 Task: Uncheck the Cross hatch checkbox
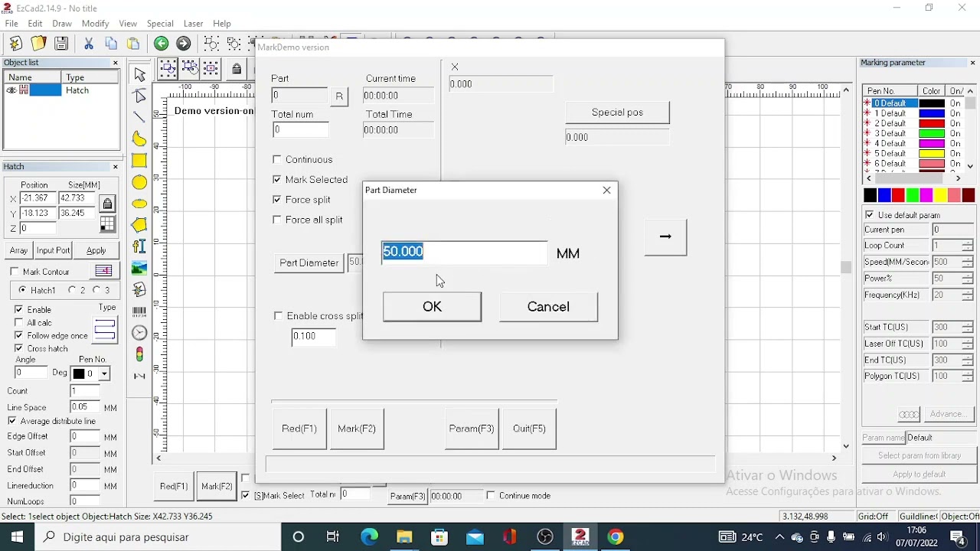19,348
